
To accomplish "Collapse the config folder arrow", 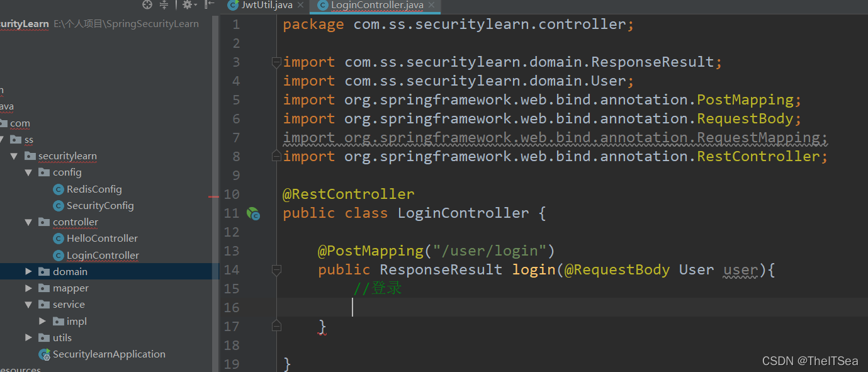I will tap(28, 172).
